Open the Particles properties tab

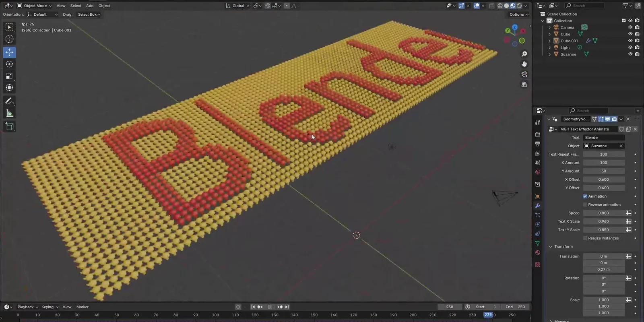pyautogui.click(x=538, y=215)
